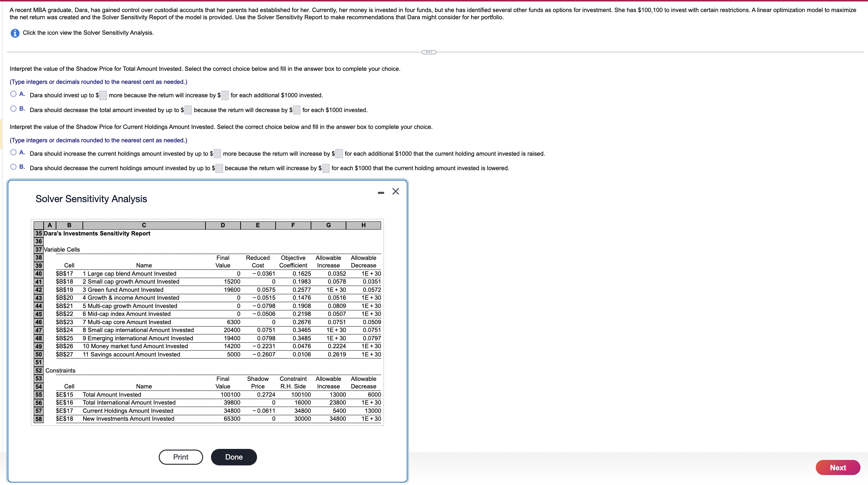Close the Solver Sensitivity Analysis popup

coord(395,191)
